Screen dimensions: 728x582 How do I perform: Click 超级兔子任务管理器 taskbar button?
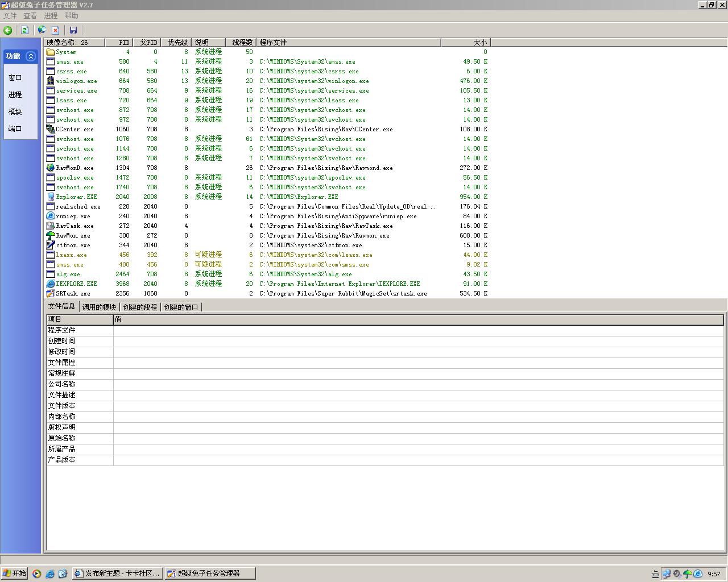(210, 573)
